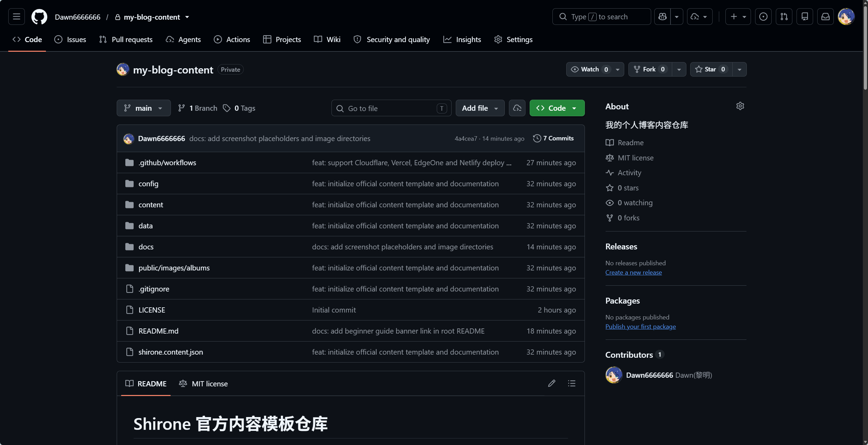Viewport: 868px width, 445px height.
Task: Switch to the Issues tab
Action: [x=70, y=39]
